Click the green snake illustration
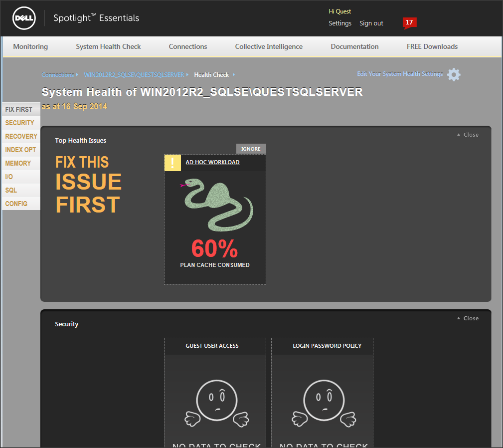Image resolution: width=503 pixels, height=448 pixels. (216, 205)
